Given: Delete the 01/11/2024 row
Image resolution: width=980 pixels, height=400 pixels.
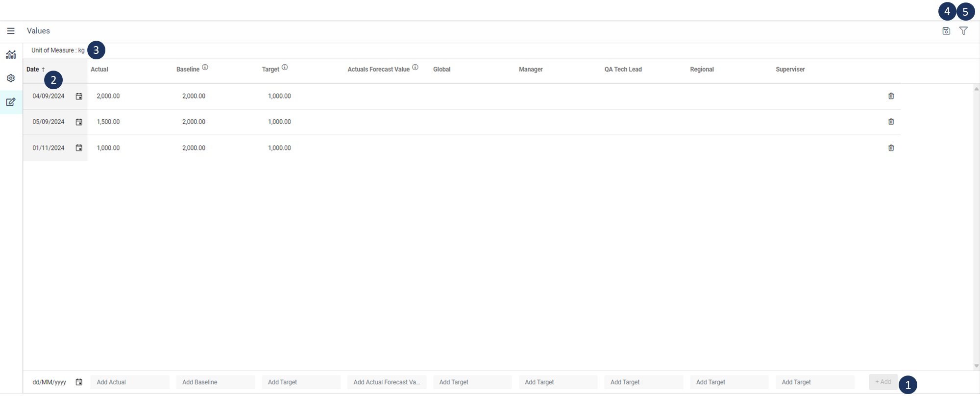Looking at the screenshot, I should [x=891, y=148].
